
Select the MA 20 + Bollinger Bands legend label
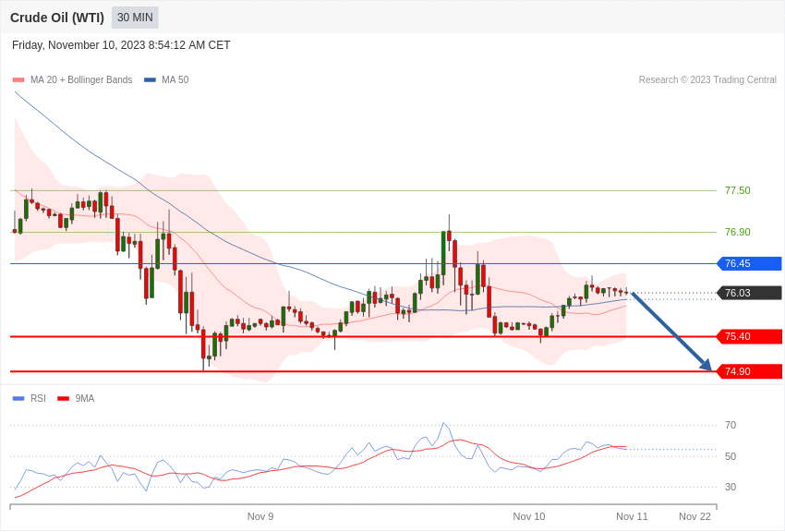(81, 80)
